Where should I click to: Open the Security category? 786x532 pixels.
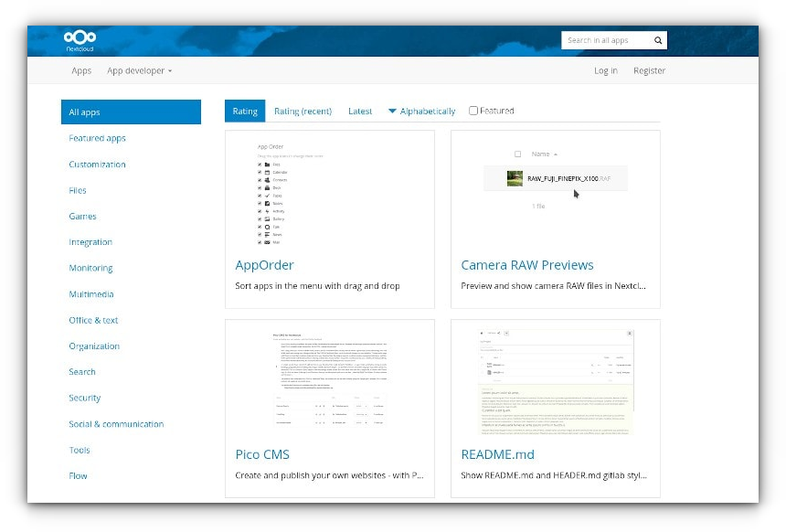pyautogui.click(x=85, y=399)
